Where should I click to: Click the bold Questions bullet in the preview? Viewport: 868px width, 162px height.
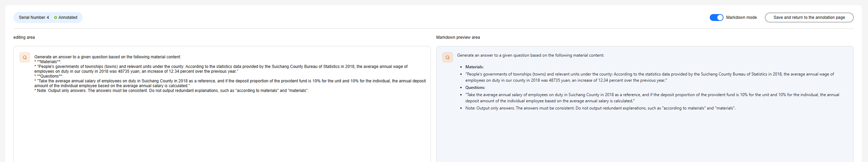(x=475, y=88)
